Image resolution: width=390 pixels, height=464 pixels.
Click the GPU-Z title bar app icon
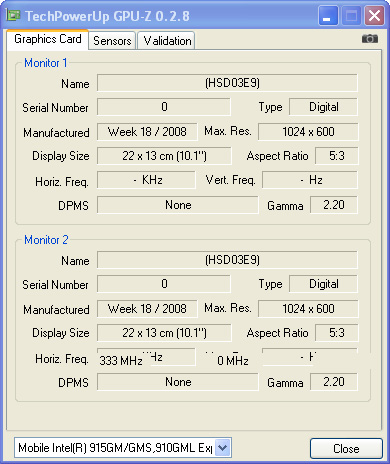[x=14, y=15]
